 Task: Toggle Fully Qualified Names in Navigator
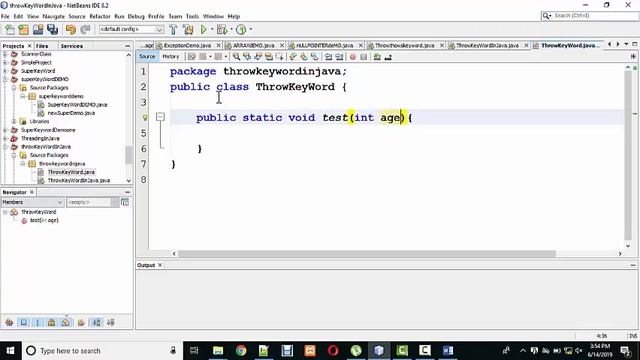81,322
